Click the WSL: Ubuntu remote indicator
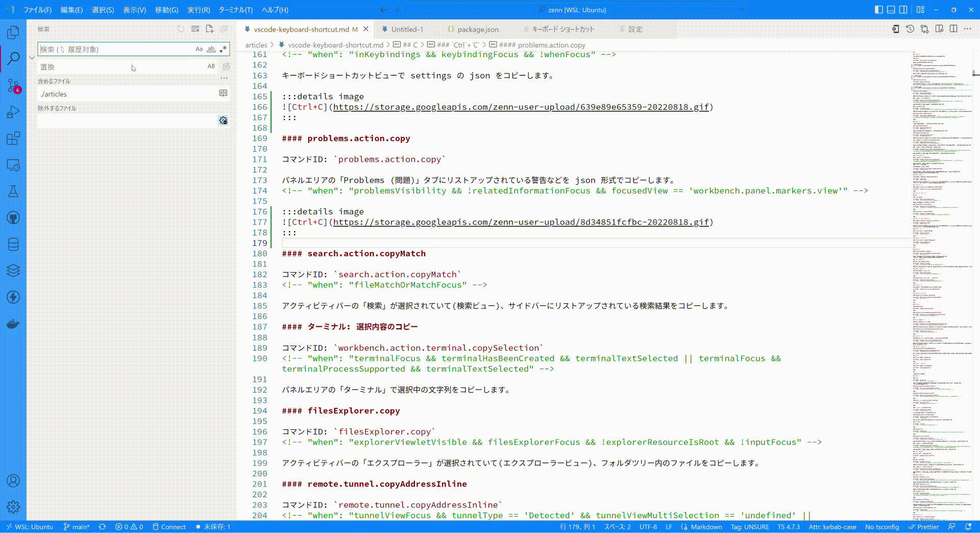The width and height of the screenshot is (980, 533). pos(29,527)
